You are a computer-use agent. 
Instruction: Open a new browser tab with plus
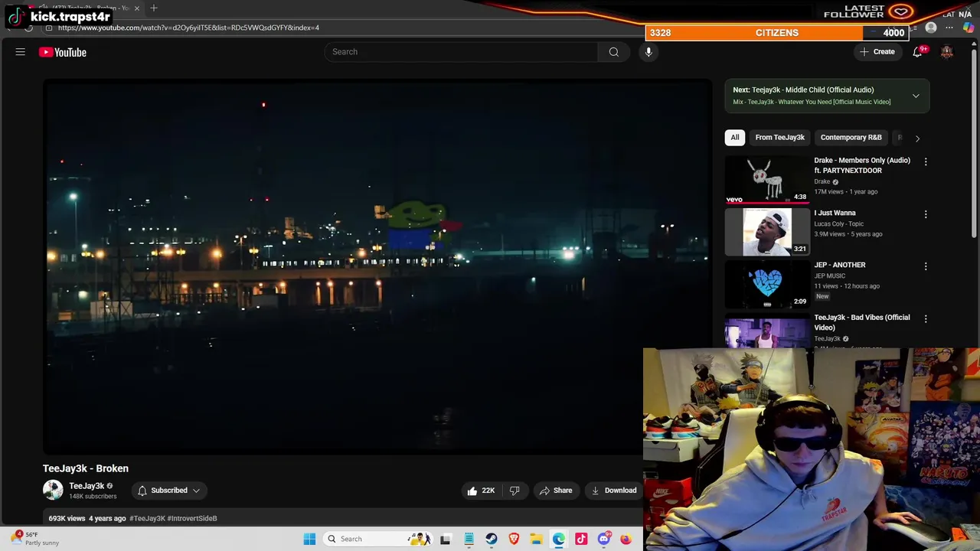point(154,8)
